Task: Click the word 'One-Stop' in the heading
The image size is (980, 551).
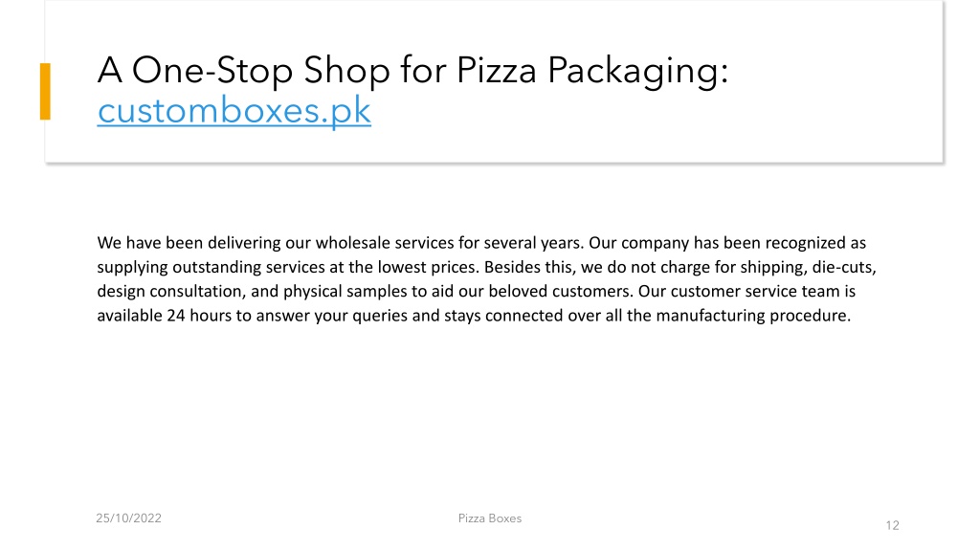Action: click(212, 70)
